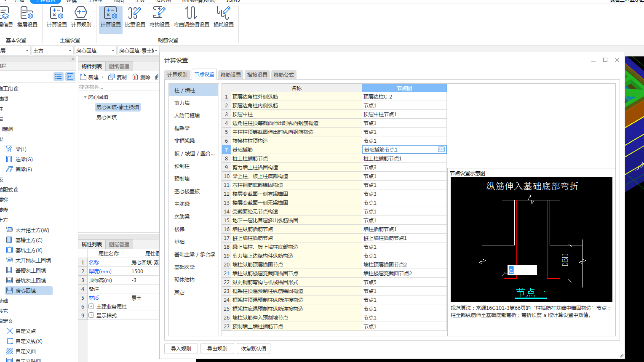Select 房心回填 in navigation
The width and height of the screenshot is (644, 362).
tap(29, 290)
